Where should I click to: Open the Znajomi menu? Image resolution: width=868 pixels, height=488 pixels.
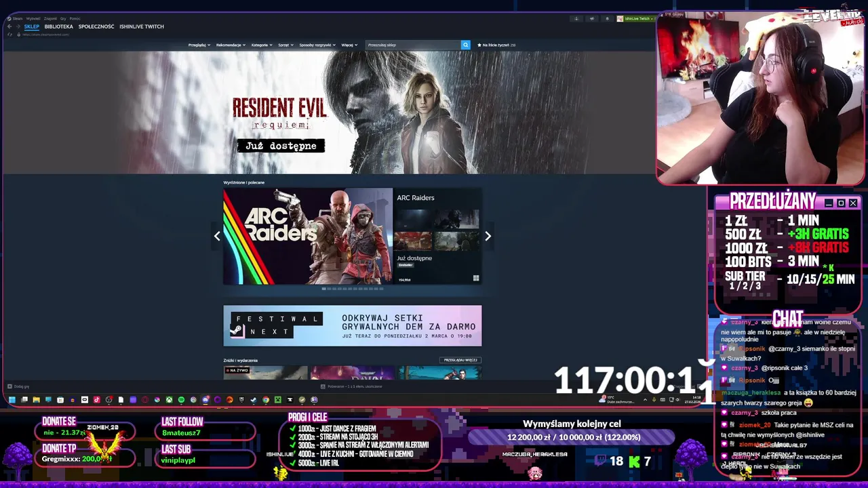(x=50, y=18)
